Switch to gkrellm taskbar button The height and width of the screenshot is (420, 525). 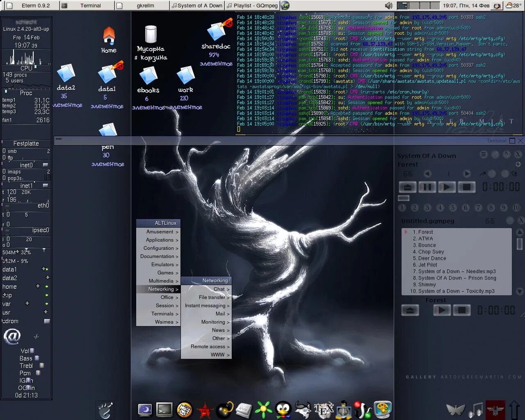142,5
